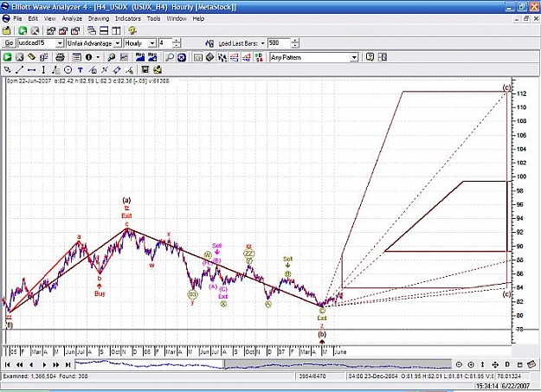
Task: Select the trend line drawing tool
Action: 19,70
